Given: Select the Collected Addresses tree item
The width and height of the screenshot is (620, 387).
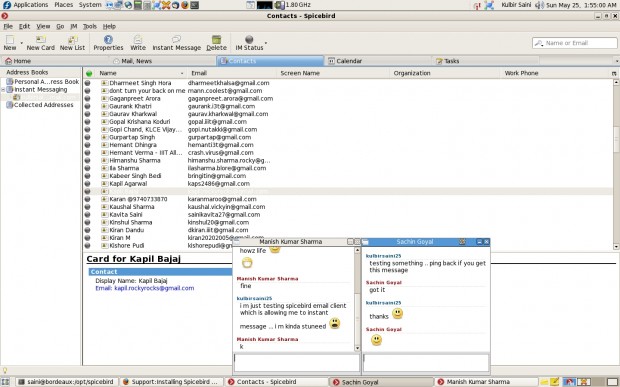Looking at the screenshot, I should coord(40,105).
